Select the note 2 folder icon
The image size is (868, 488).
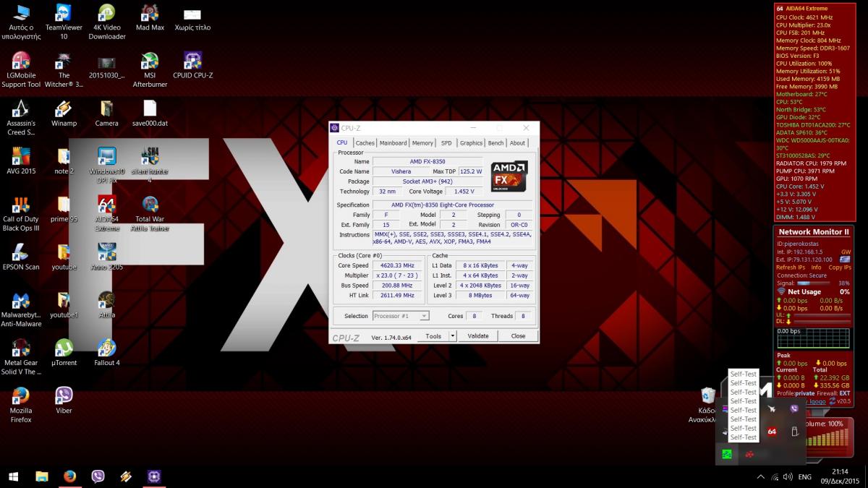64,160
